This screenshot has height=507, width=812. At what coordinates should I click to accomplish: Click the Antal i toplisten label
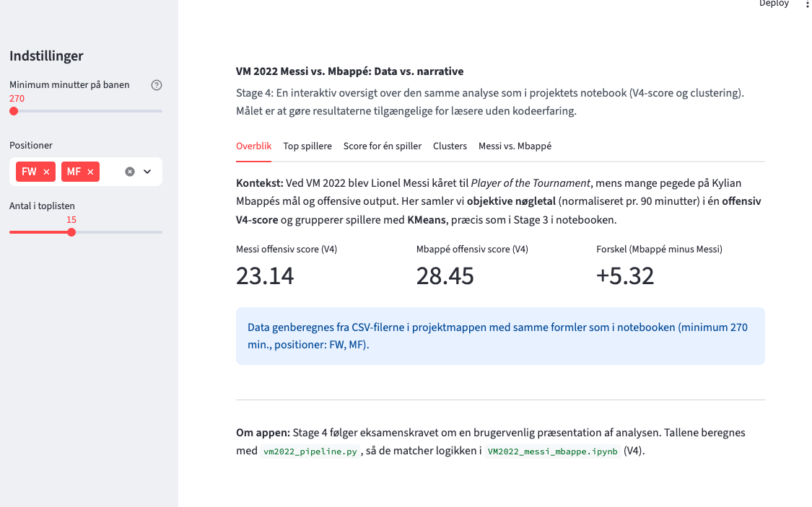[42, 206]
